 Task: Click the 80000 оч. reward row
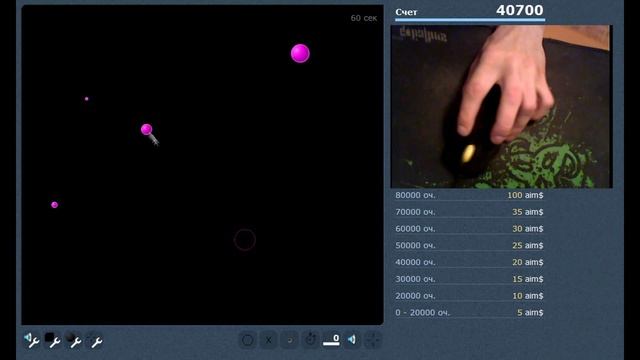[469, 196]
